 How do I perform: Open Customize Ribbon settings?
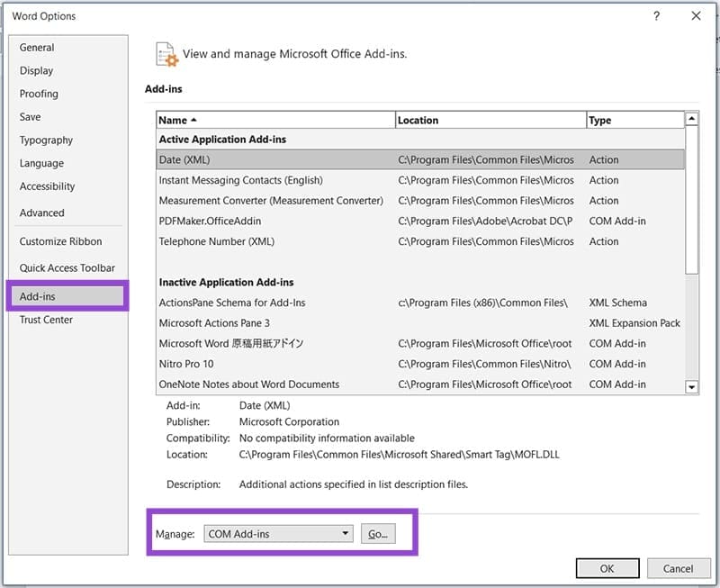click(x=60, y=241)
